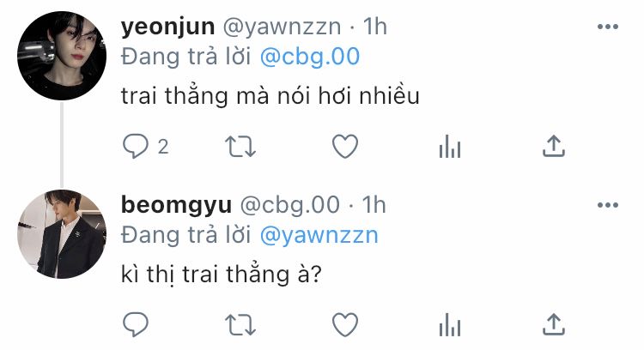Screen dimensions: 644x350
Task: Click the beomgyu display name
Action: point(176,205)
